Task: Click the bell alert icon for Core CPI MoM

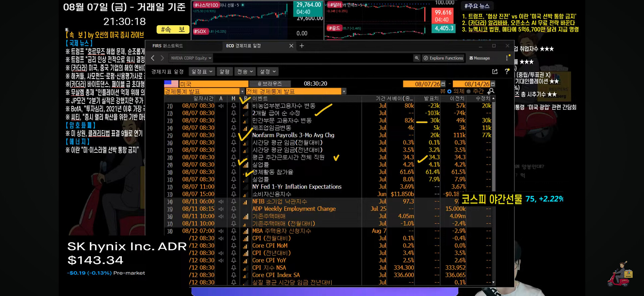Action: [234, 246]
